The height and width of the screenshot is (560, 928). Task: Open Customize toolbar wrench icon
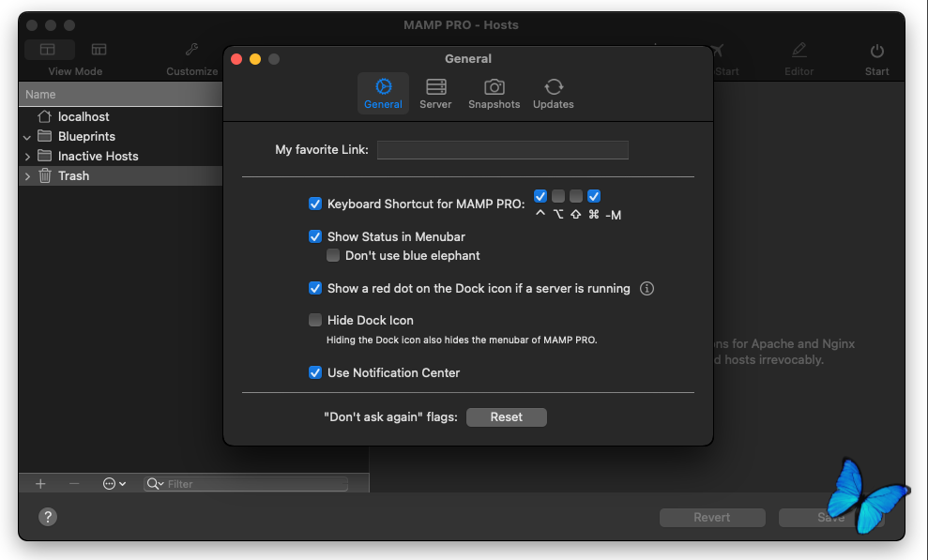[191, 50]
